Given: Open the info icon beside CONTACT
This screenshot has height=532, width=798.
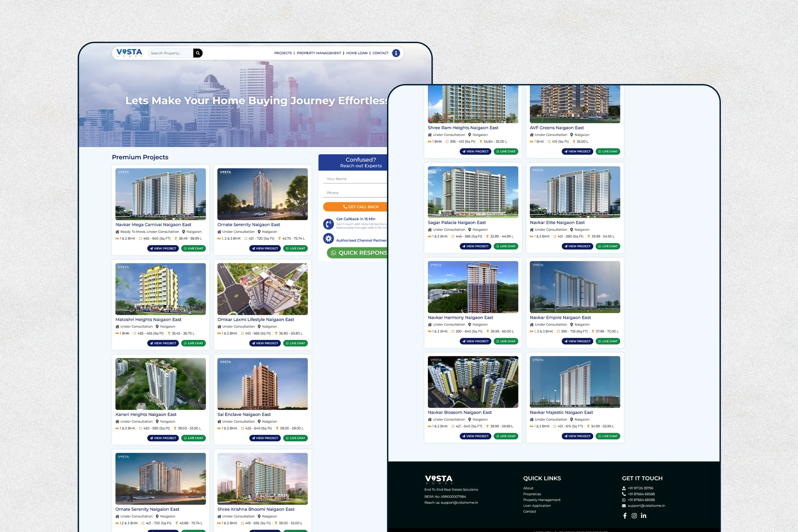Looking at the screenshot, I should point(396,53).
